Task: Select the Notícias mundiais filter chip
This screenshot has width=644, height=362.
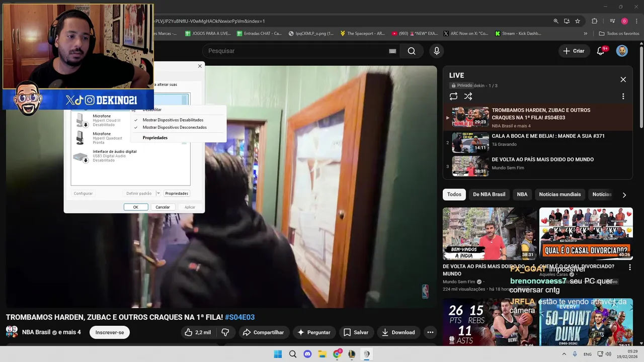Action: [x=560, y=195]
